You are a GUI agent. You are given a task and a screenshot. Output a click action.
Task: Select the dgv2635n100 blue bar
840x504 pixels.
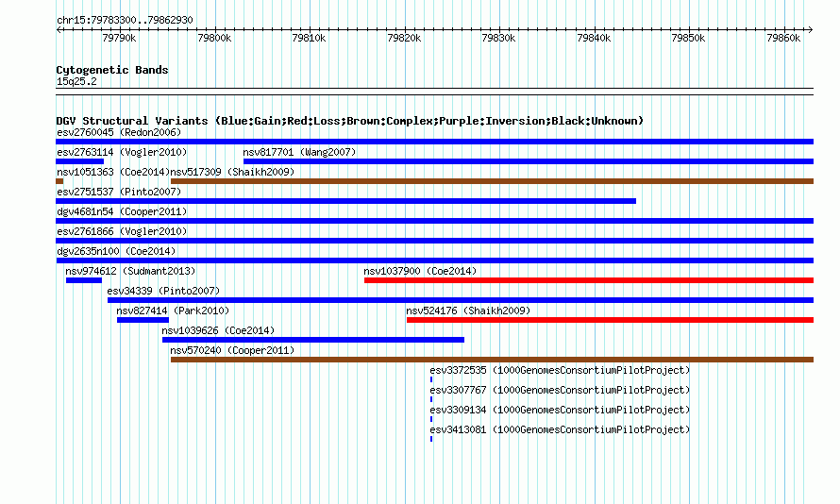pyautogui.click(x=434, y=260)
